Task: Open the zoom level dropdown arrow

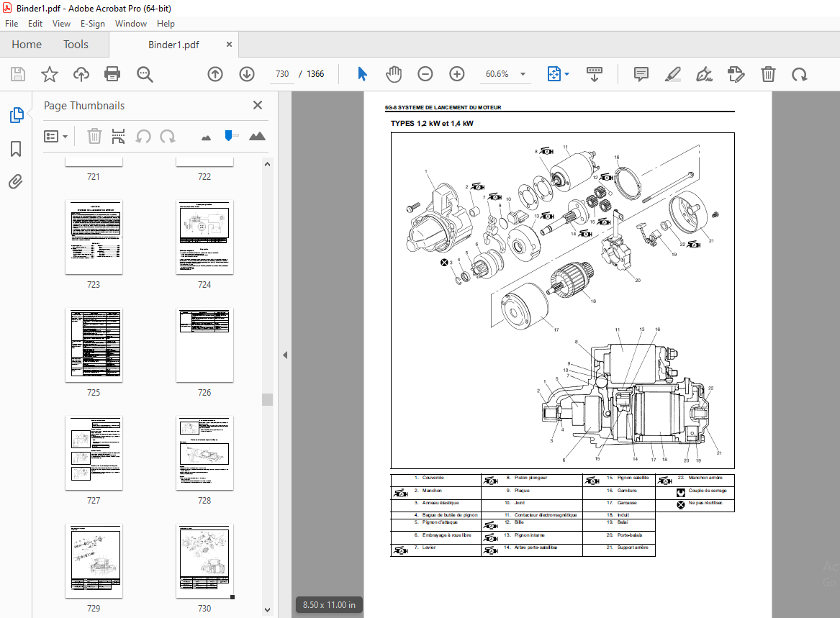Action: point(523,74)
